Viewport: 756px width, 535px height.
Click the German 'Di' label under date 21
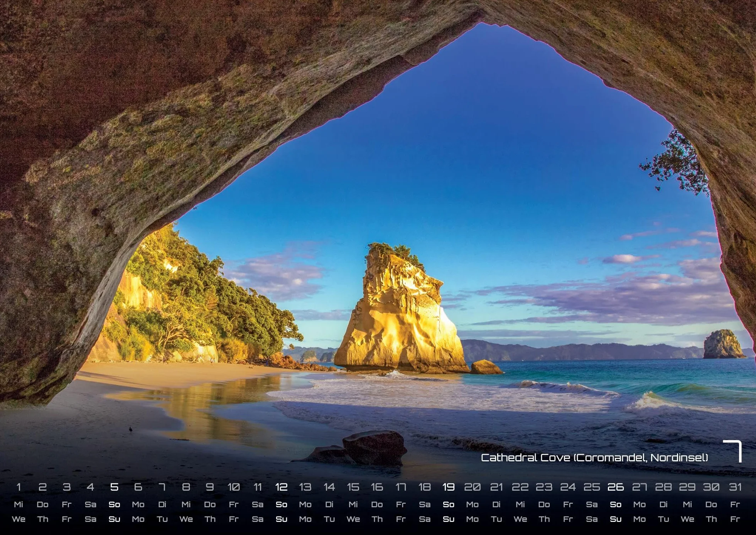[x=496, y=505]
